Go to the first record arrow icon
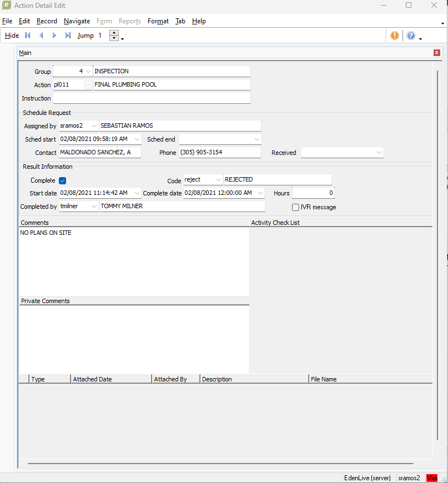448x483 pixels. (x=28, y=36)
